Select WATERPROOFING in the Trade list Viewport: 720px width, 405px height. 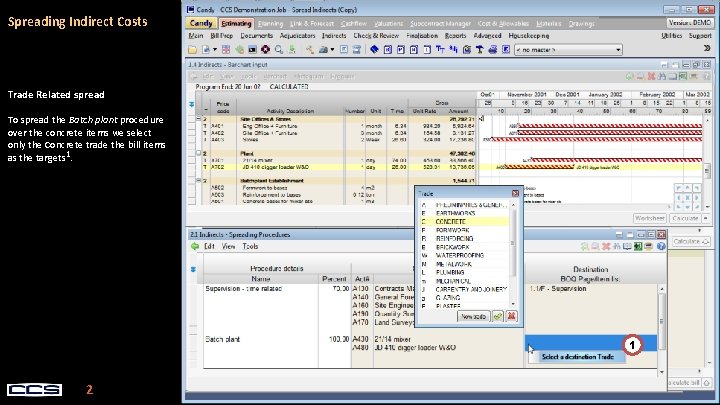[x=465, y=255]
